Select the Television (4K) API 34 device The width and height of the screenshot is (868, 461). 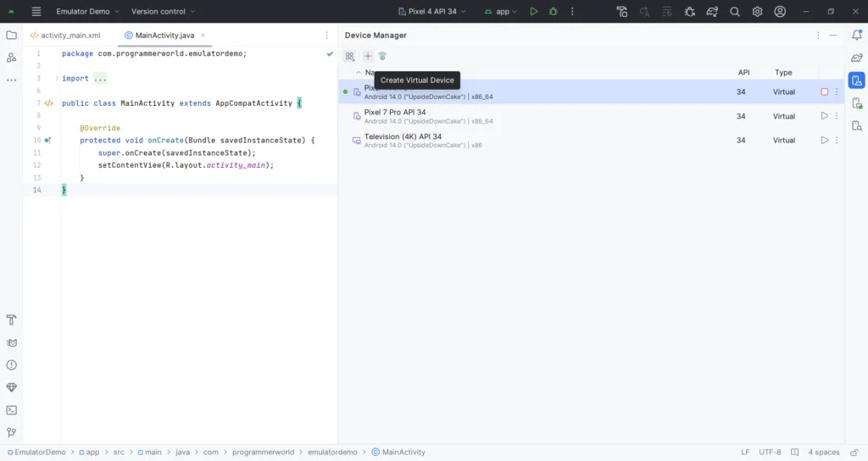coord(591,141)
